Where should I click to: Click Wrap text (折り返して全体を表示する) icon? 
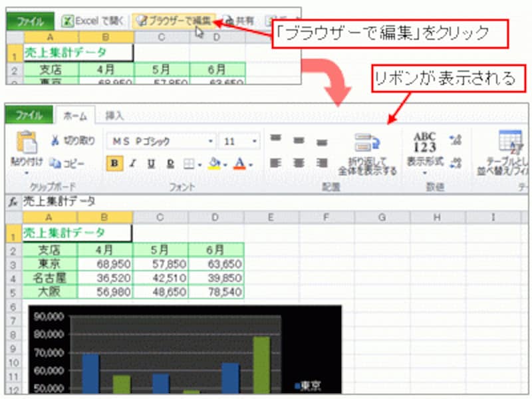tap(368, 142)
